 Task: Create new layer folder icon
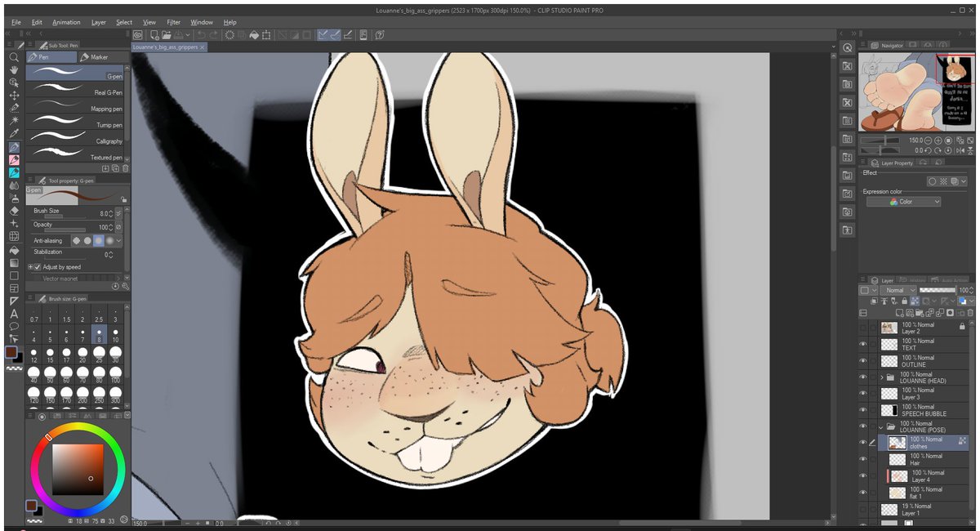pyautogui.click(x=920, y=312)
